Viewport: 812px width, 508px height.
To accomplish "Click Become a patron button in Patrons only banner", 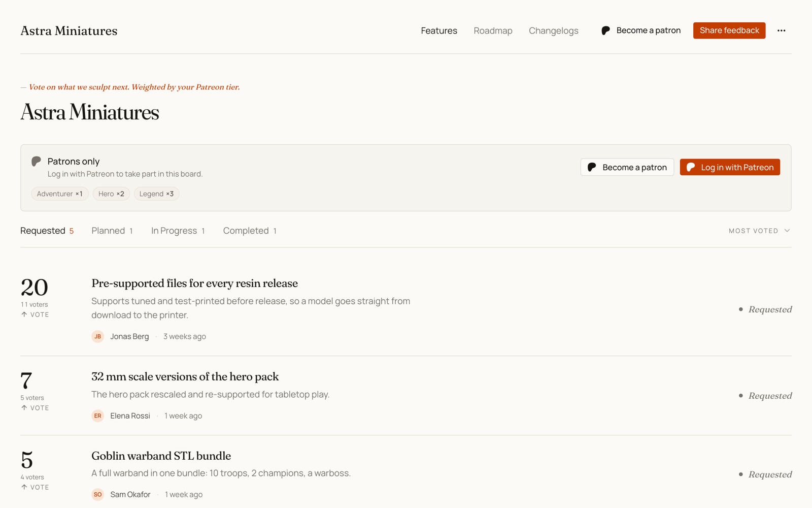I will [627, 167].
